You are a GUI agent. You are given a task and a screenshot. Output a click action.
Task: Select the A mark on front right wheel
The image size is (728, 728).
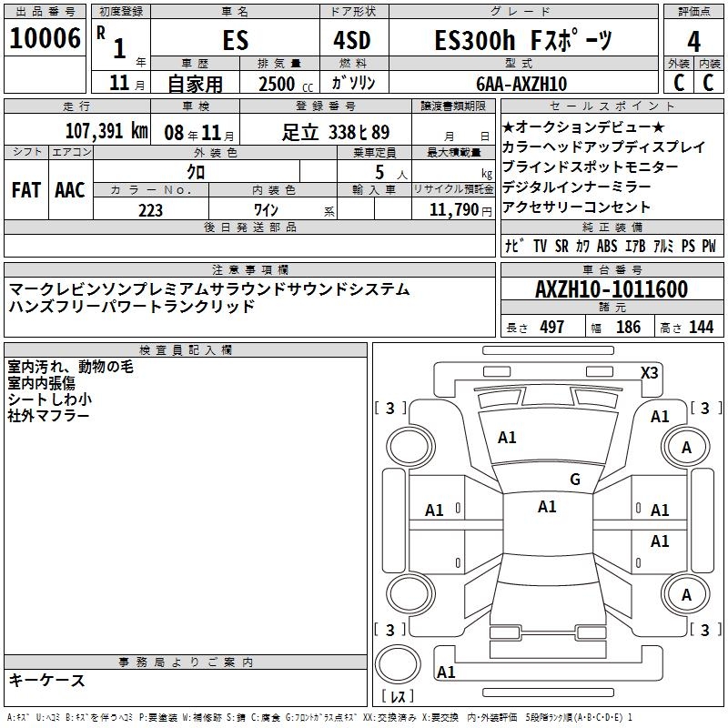click(686, 448)
